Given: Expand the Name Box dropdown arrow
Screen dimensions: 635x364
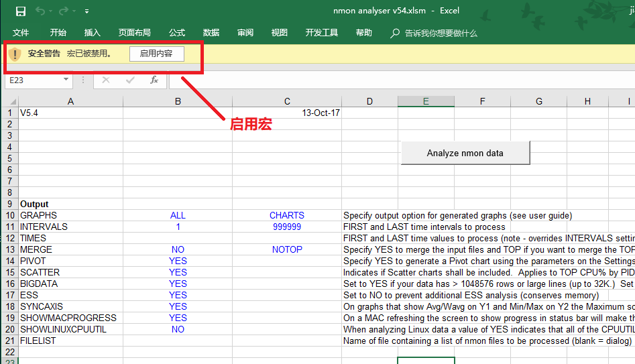Looking at the screenshot, I should pos(66,80).
